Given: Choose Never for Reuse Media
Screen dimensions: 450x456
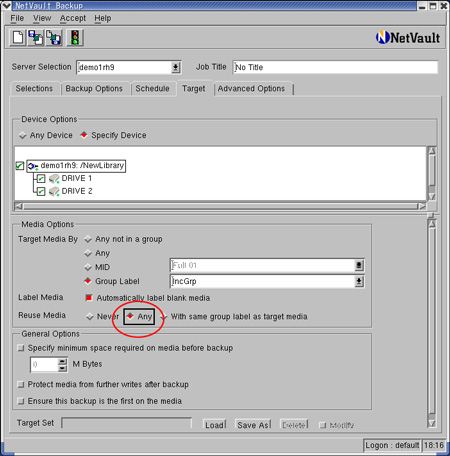Looking at the screenshot, I should 90,316.
